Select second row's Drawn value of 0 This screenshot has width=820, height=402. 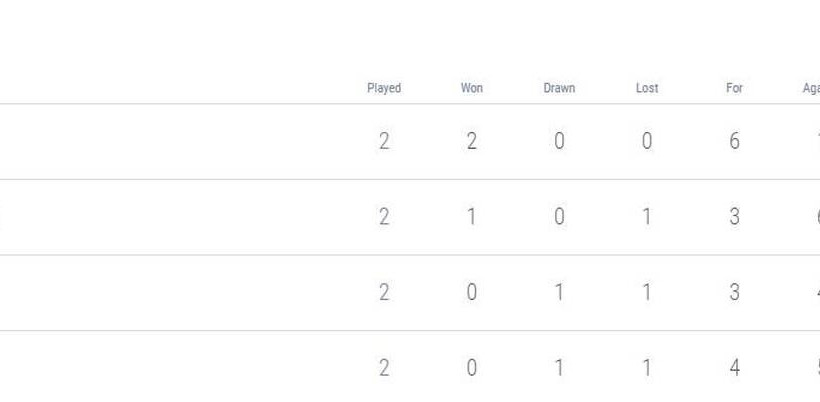tap(559, 217)
